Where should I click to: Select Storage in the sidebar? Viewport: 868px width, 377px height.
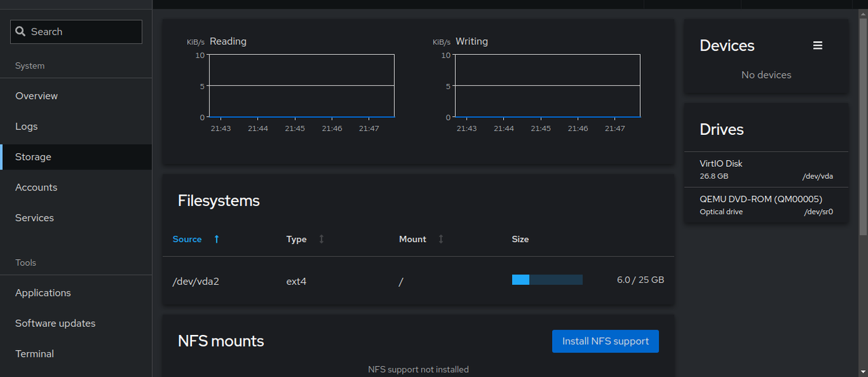pyautogui.click(x=76, y=157)
